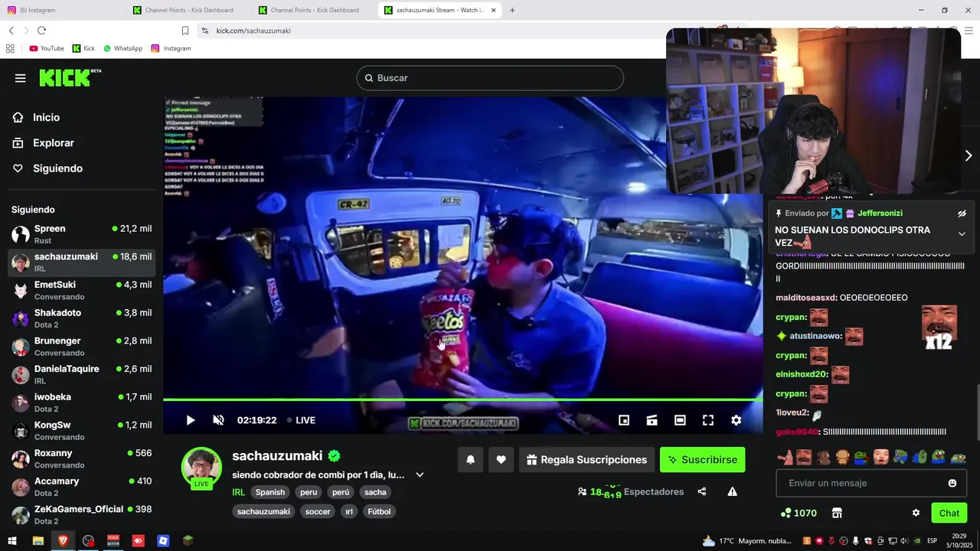Open YouTube bookmark
980x551 pixels.
pos(47,48)
